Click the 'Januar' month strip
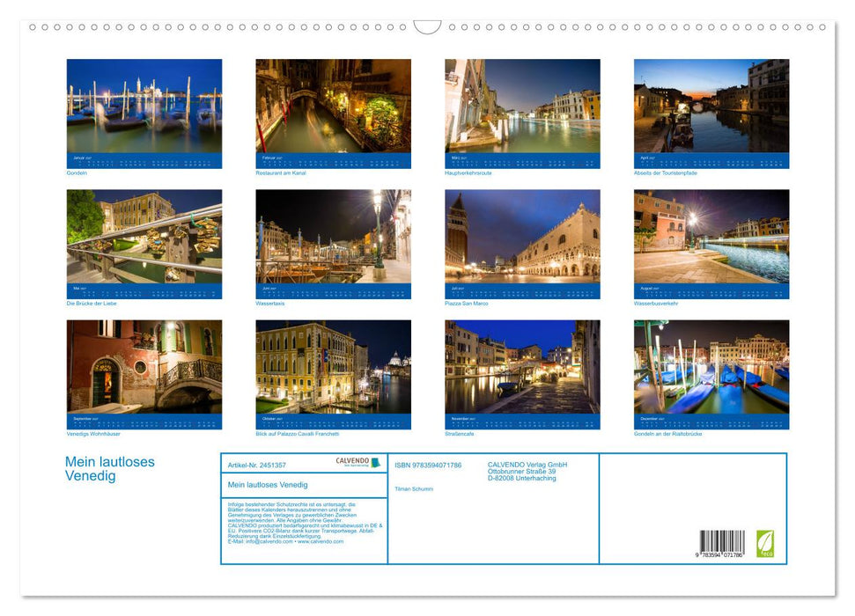855x616 pixels. coord(144,161)
